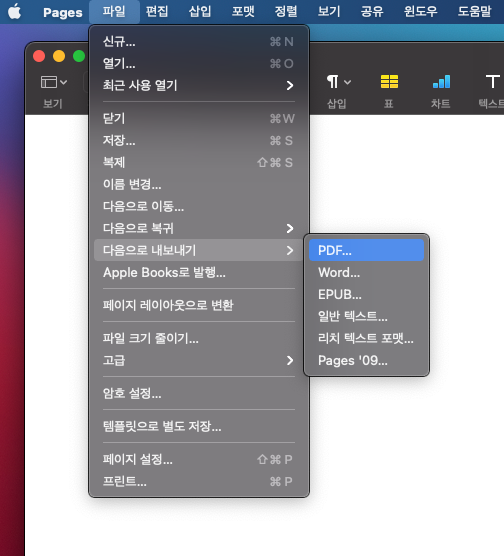Choose 리치 텍스트 포맷... export option

point(366,338)
